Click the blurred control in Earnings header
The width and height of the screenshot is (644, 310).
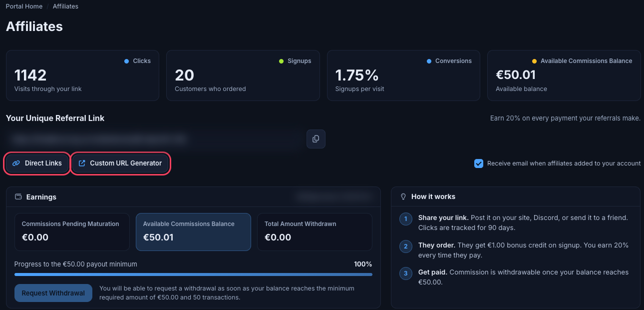pyautogui.click(x=334, y=197)
